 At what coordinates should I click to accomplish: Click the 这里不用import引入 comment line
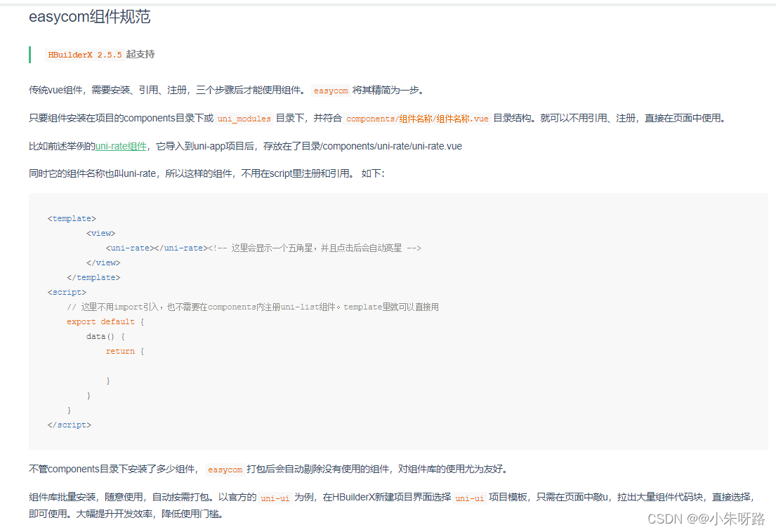click(x=253, y=307)
